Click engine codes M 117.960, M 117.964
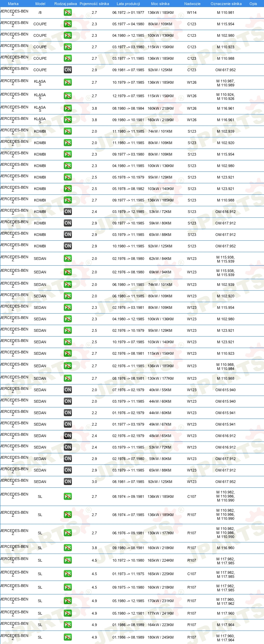 point(226,638)
